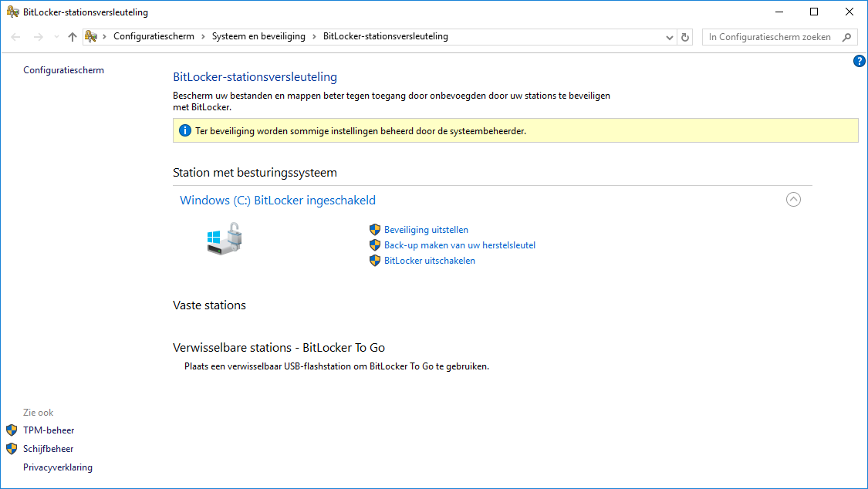Click the info icon in yellow banner
Image resolution: width=868 pixels, height=489 pixels.
click(x=185, y=130)
